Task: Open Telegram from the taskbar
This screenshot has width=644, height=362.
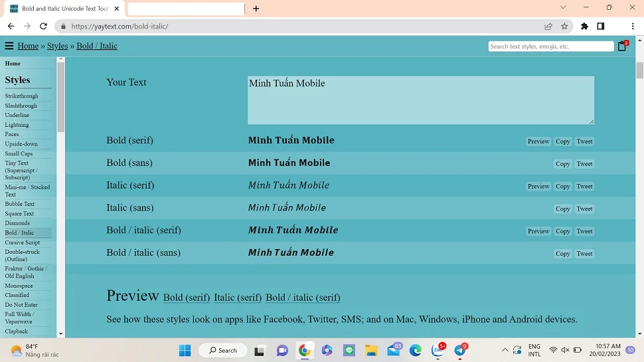Action: (x=460, y=350)
